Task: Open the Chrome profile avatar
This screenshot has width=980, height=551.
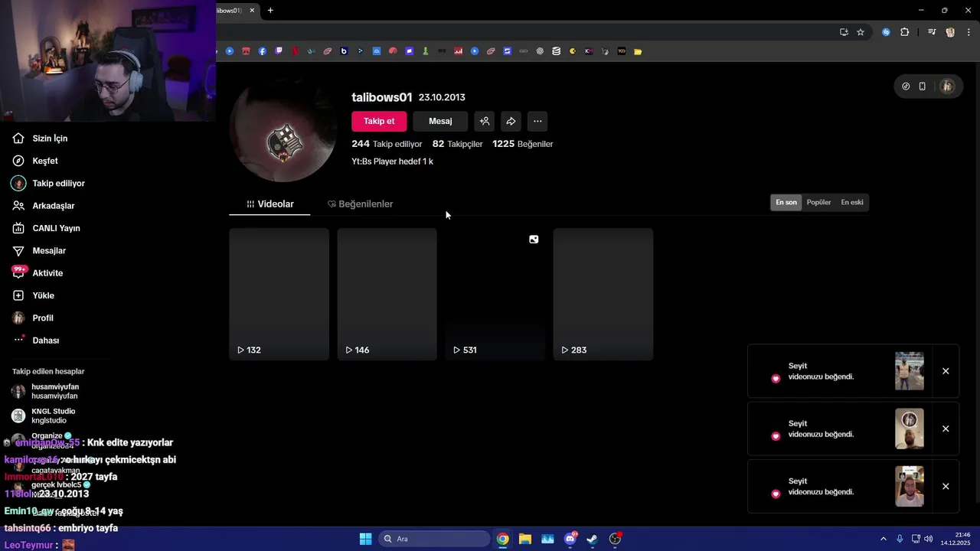Action: (950, 32)
